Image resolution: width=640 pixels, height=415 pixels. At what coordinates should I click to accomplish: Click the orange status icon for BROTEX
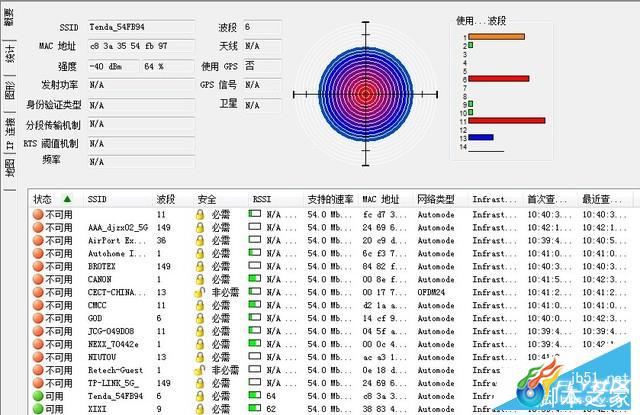click(38, 266)
